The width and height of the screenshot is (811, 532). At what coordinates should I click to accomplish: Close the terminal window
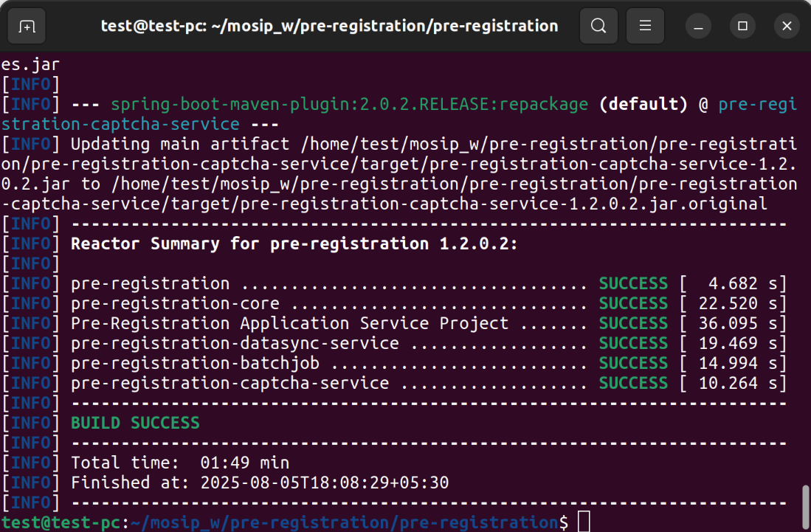click(787, 27)
